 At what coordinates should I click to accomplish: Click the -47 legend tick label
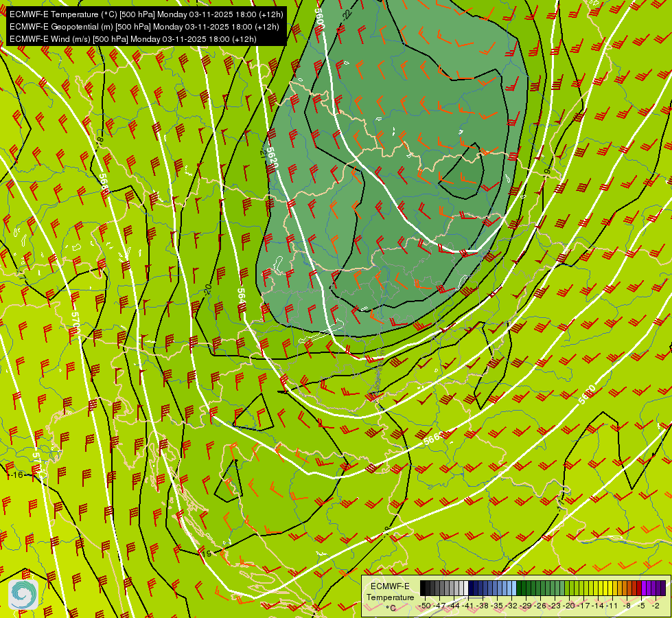point(439,606)
